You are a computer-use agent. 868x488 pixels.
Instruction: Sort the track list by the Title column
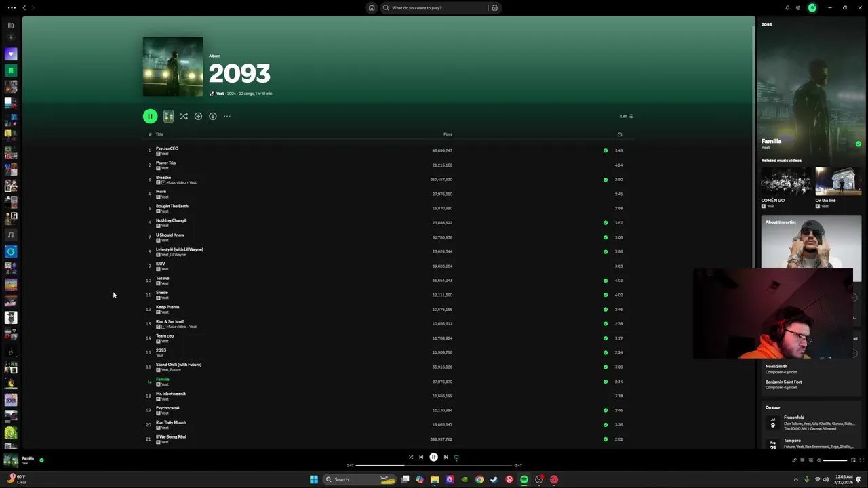[x=159, y=134]
